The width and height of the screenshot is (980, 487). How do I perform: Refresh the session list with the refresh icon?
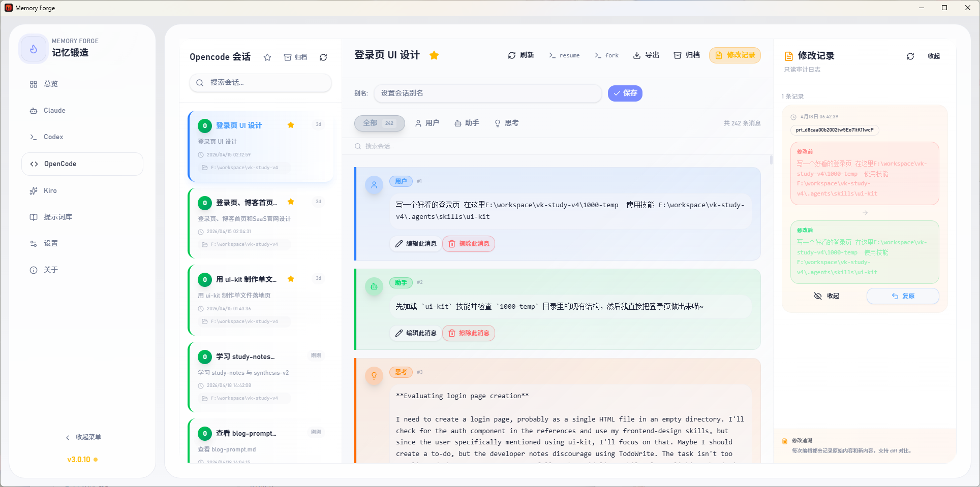[323, 57]
